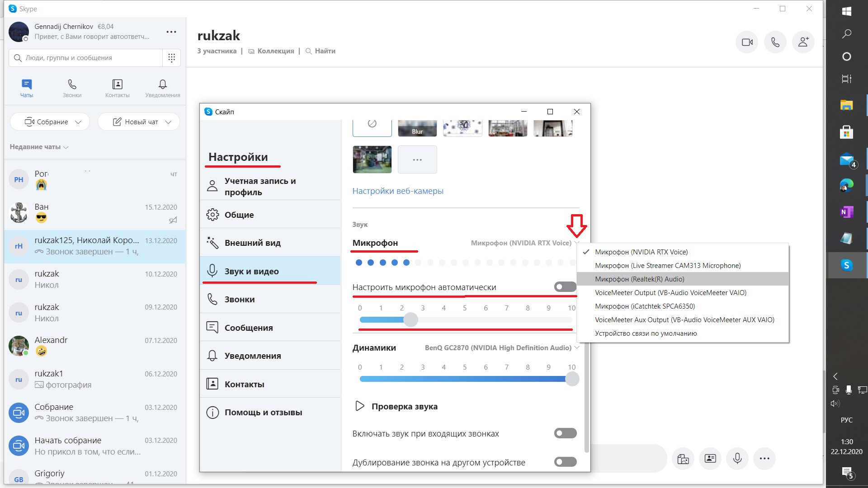Screen dimensions: 868x488
Task: Open Сообщения settings section
Action: click(270, 328)
